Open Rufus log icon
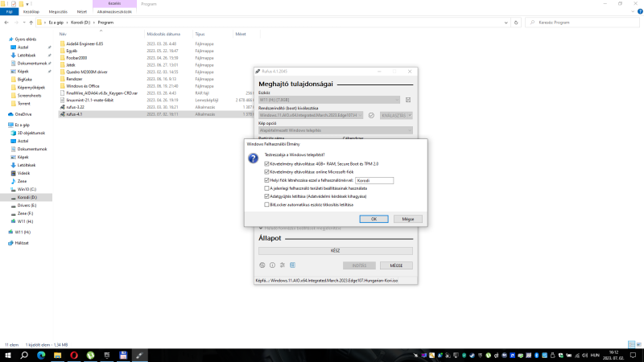This screenshot has height=362, width=644. tap(292, 265)
